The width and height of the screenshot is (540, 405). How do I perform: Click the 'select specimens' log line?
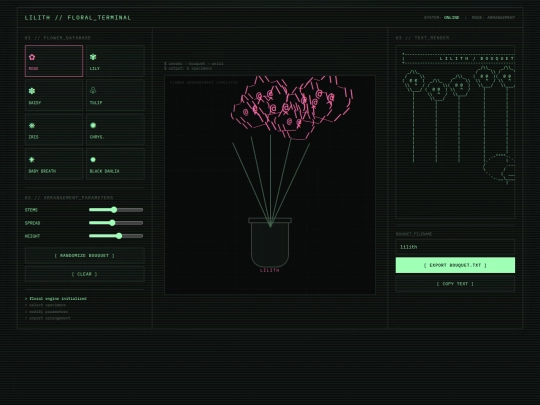(45, 305)
